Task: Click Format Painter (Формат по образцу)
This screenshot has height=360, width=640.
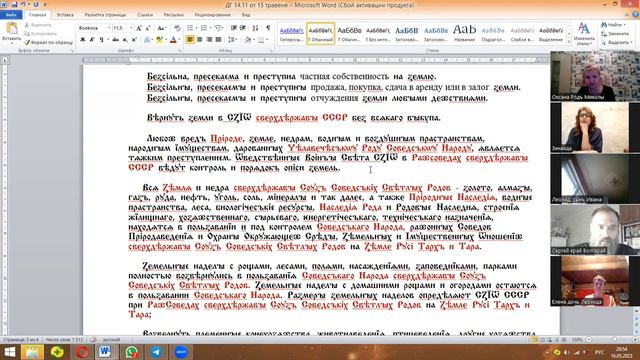Action: click(x=48, y=42)
